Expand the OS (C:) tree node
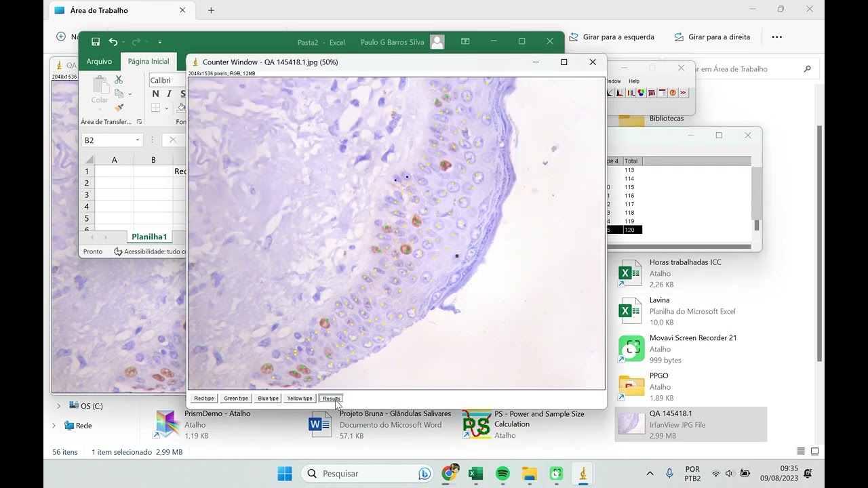 click(58, 406)
